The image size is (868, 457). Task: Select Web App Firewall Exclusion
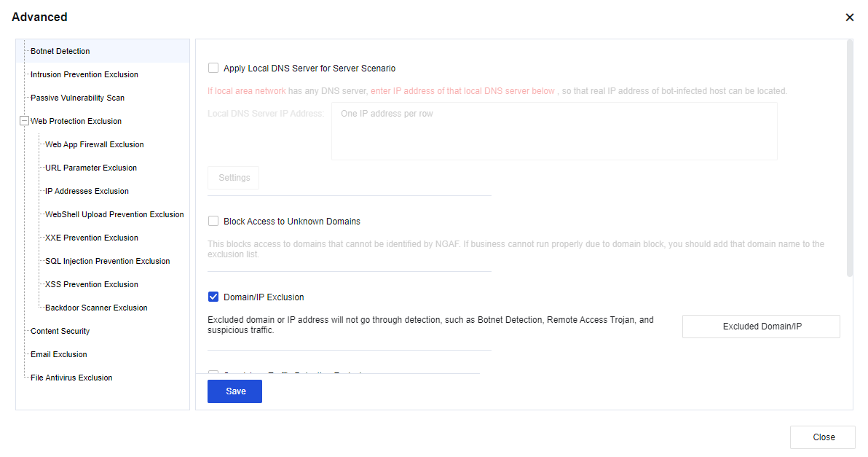click(95, 144)
